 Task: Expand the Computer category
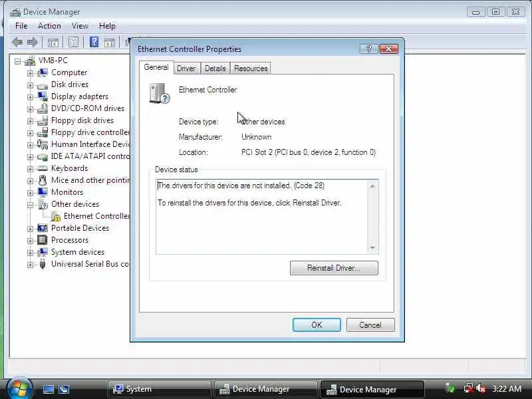pos(30,73)
